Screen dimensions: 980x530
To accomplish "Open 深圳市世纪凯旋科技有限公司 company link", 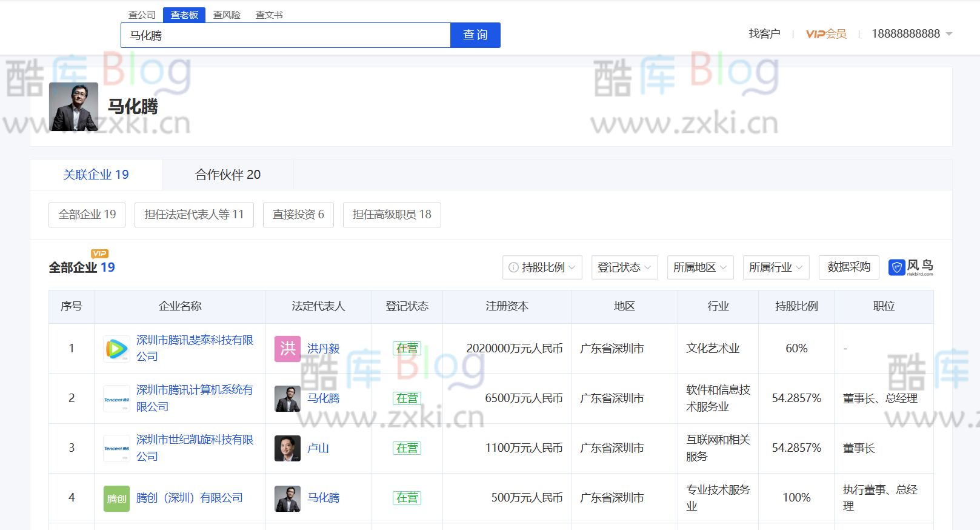I will (195, 448).
